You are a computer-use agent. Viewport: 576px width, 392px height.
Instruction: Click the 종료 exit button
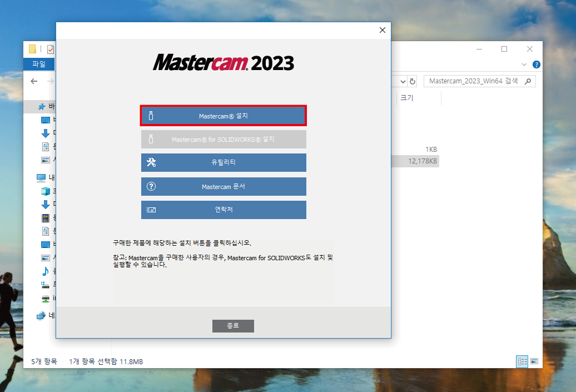point(233,326)
